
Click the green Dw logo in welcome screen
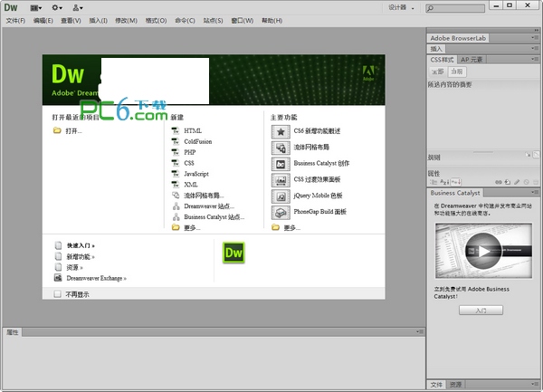pos(235,253)
